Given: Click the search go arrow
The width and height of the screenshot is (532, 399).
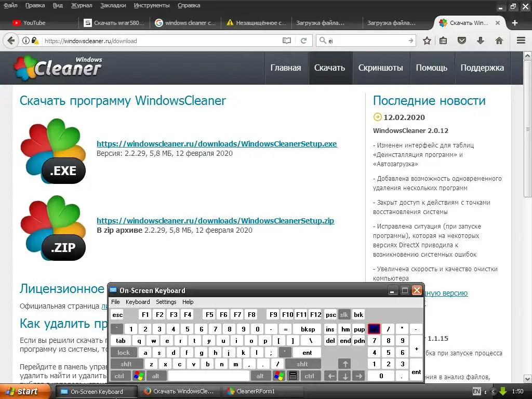Looking at the screenshot, I should pyautogui.click(x=411, y=41).
